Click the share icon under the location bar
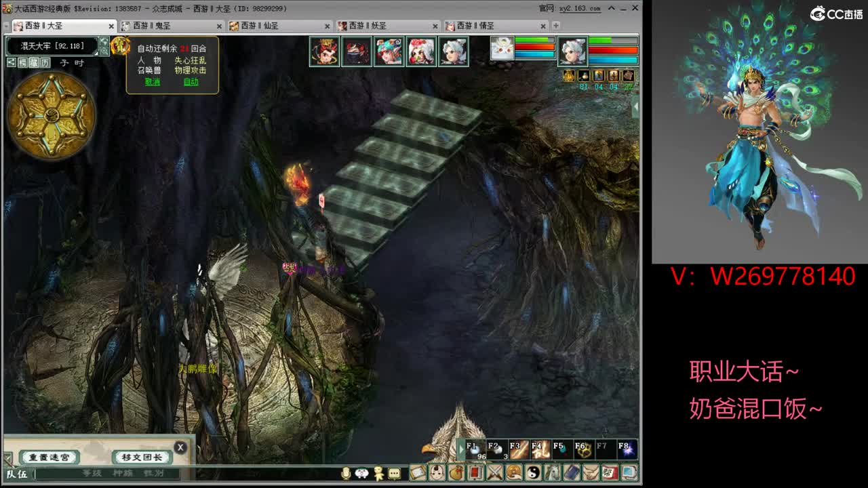This screenshot has width=868, height=488. click(12, 62)
